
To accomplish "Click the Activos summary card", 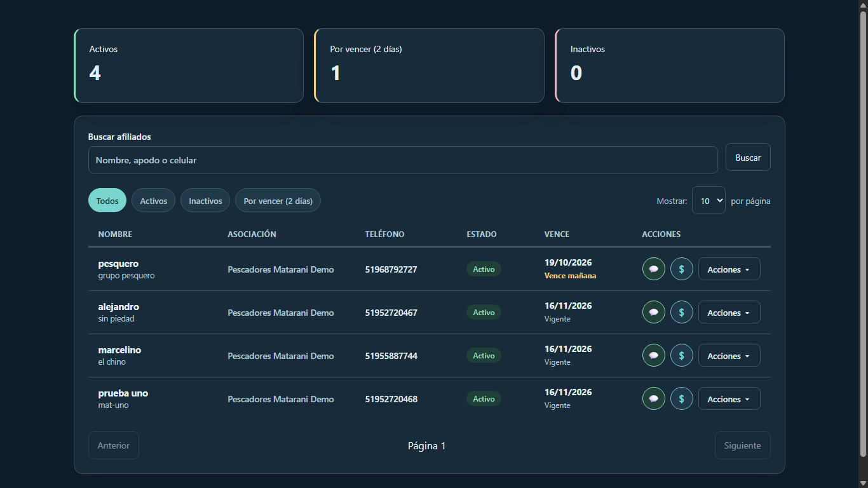I will tap(189, 65).
